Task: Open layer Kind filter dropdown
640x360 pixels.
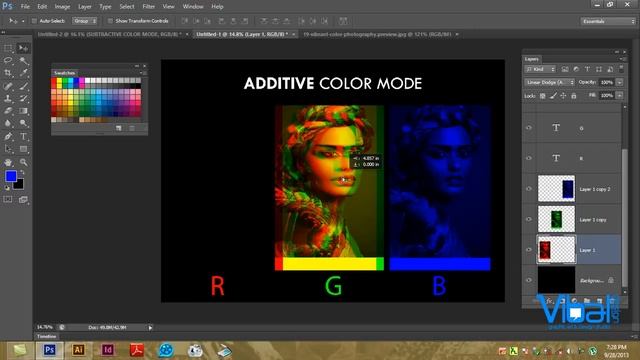Action: (x=540, y=69)
